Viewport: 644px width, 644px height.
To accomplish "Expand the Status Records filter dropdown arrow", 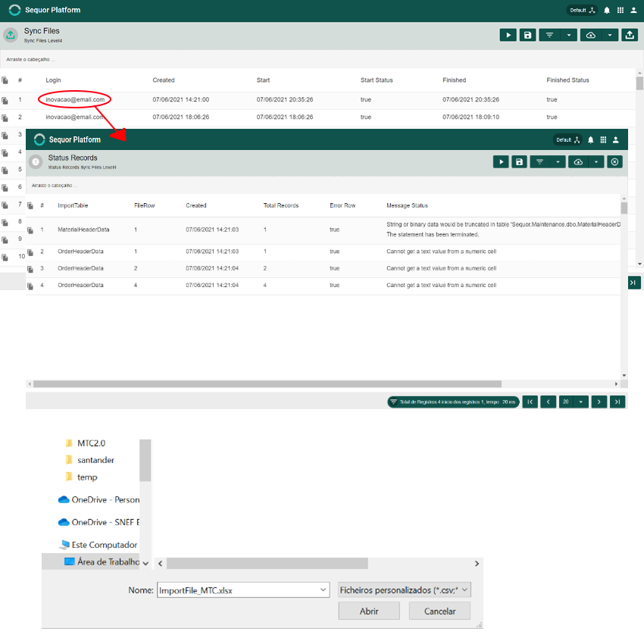I will (x=558, y=162).
